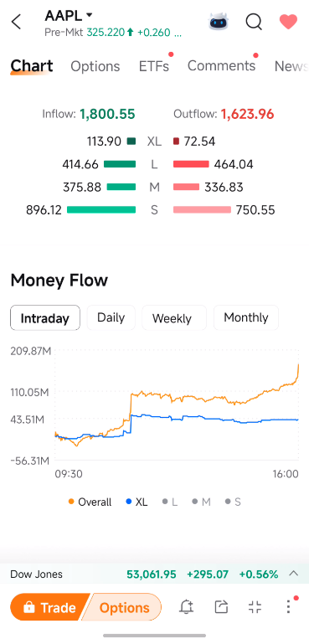
Task: Open the search magnifier icon
Action: (x=254, y=22)
